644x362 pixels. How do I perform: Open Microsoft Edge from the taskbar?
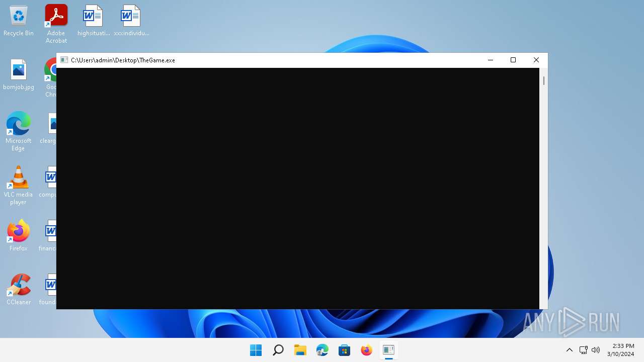323,350
